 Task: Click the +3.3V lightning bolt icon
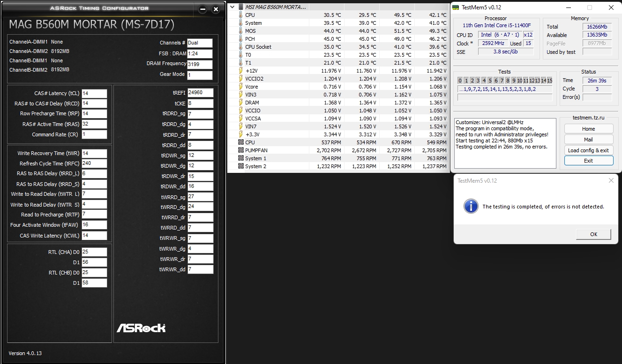(241, 134)
